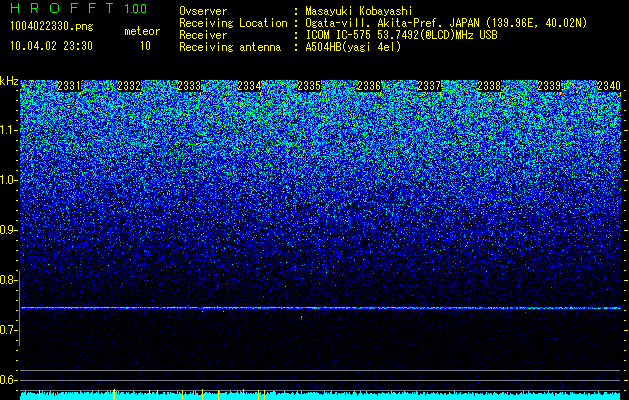Click the 2335 time marker

coord(309,86)
